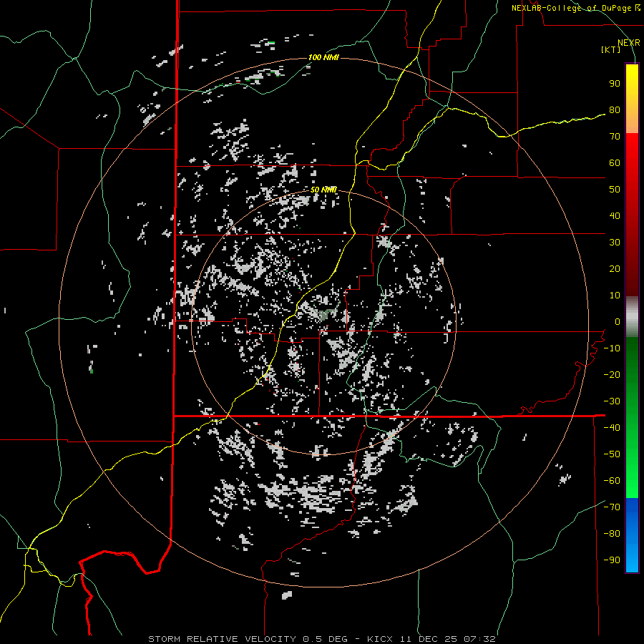Click the -10 value on velocity scale
644x644 pixels.
(x=612, y=348)
